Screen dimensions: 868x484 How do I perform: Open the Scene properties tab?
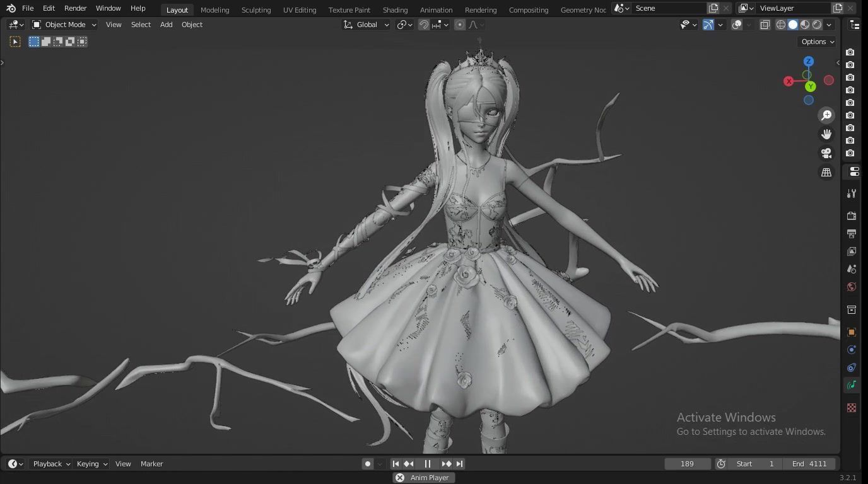852,268
